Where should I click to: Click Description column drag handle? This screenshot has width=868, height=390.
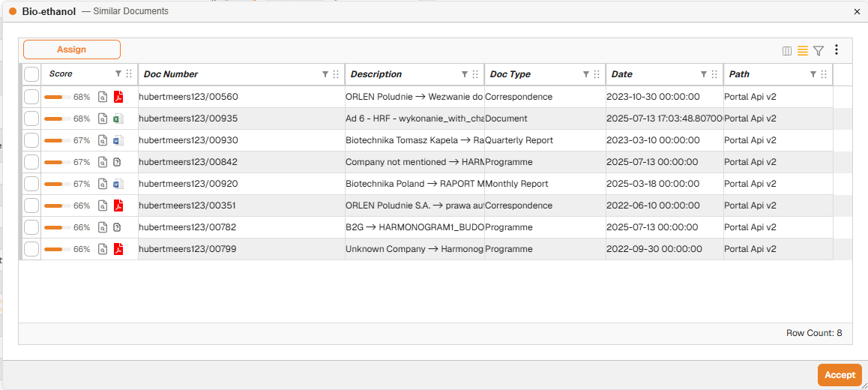(475, 74)
